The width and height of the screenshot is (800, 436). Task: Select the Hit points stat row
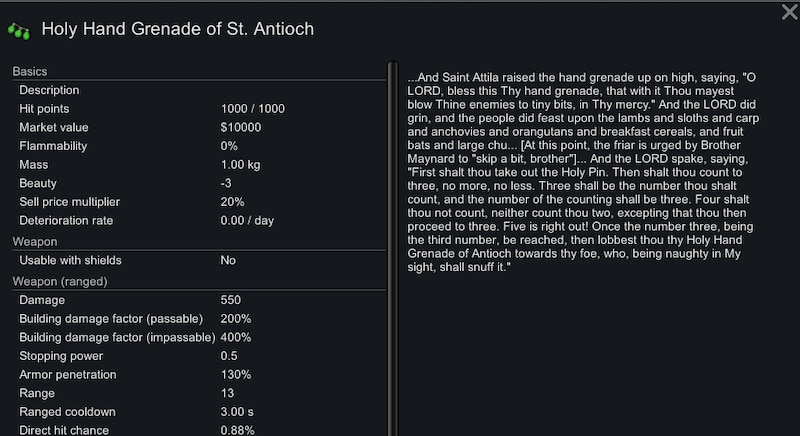coord(199,109)
